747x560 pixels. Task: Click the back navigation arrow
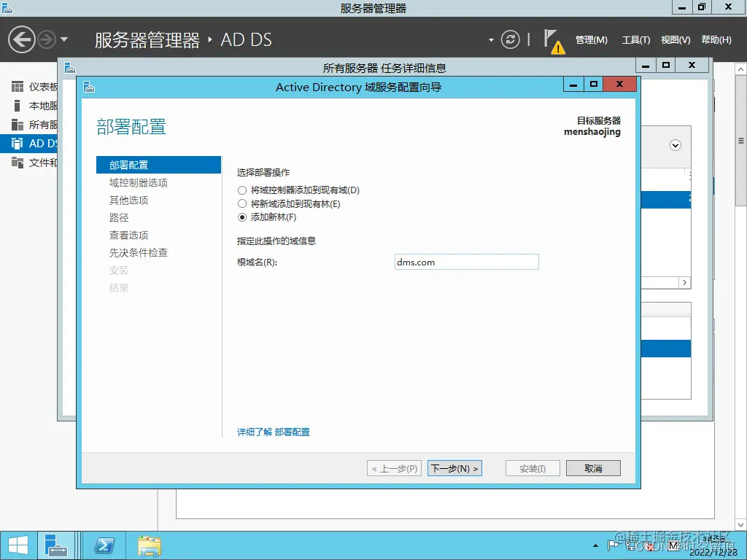coord(20,39)
